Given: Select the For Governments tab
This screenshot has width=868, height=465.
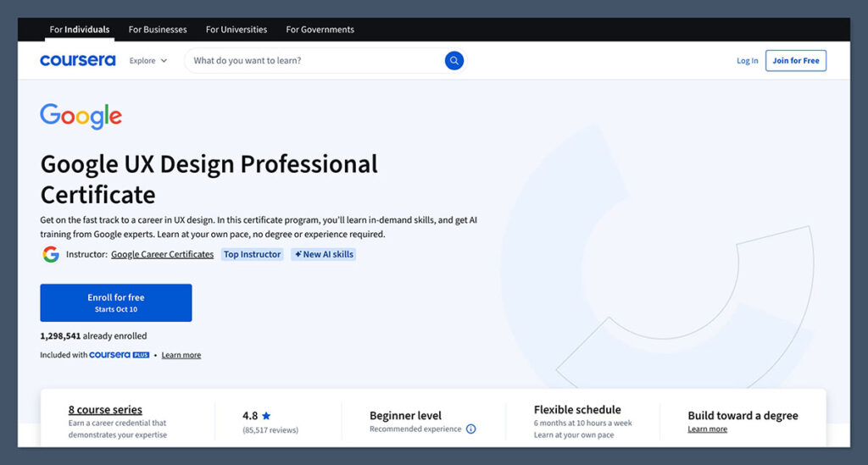Looking at the screenshot, I should (320, 30).
